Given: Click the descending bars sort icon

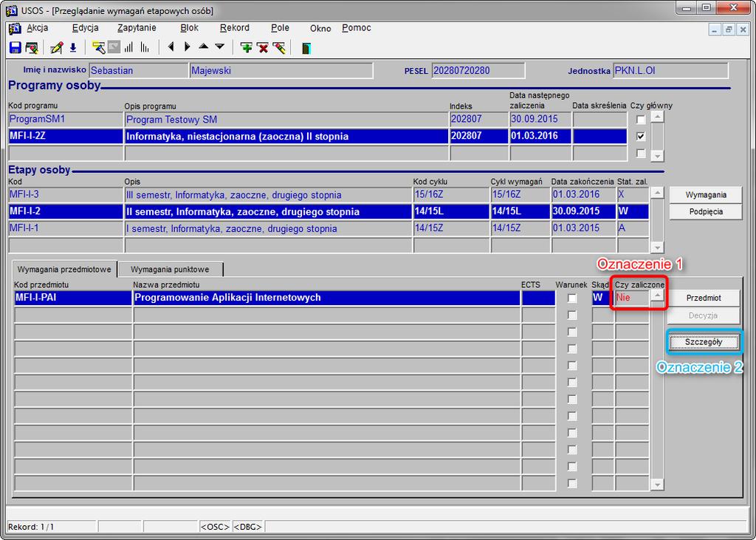Looking at the screenshot, I should pos(145,47).
